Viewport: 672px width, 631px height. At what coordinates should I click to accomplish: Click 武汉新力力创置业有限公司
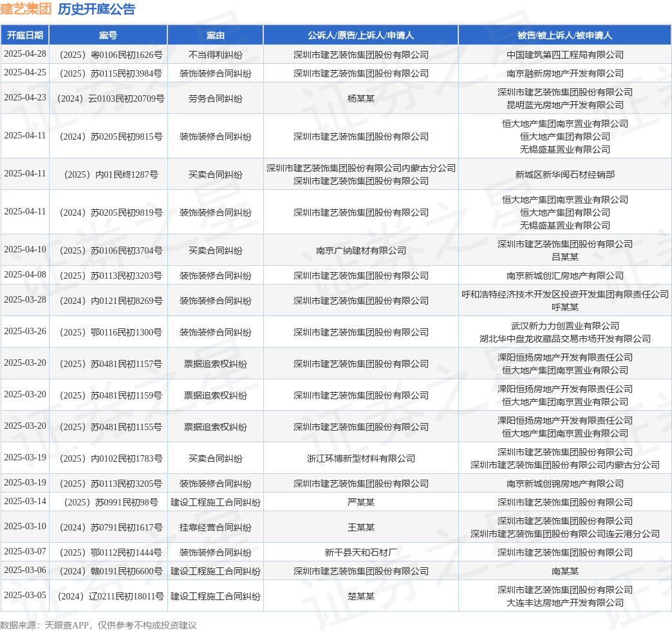565,326
